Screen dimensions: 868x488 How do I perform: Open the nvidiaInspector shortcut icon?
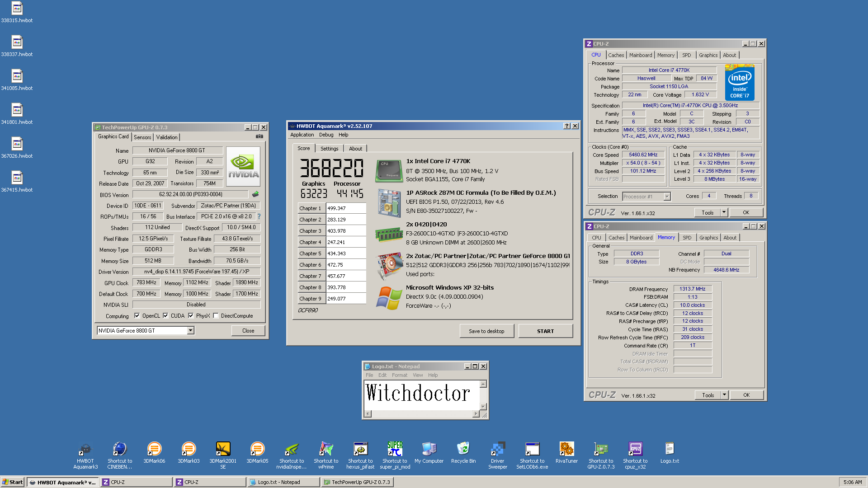[x=292, y=455]
